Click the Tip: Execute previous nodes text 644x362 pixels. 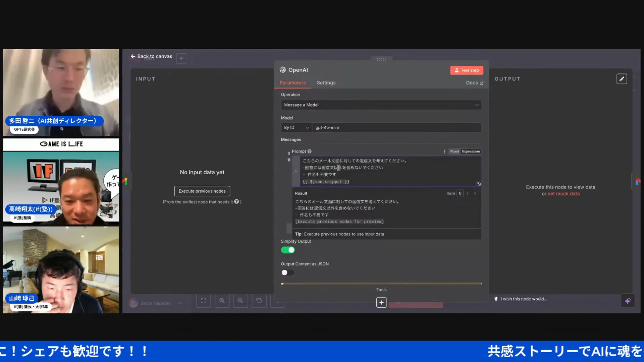pos(339,234)
